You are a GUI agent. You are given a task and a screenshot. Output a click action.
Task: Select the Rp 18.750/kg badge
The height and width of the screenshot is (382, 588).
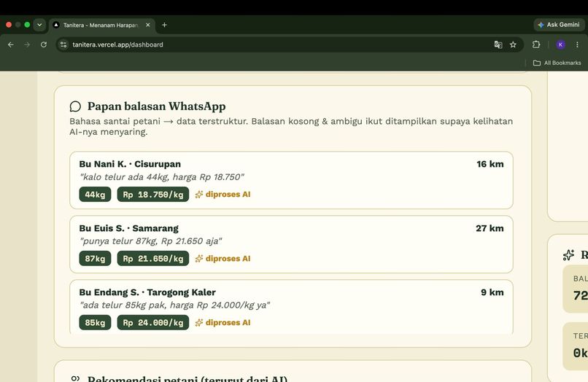(153, 194)
